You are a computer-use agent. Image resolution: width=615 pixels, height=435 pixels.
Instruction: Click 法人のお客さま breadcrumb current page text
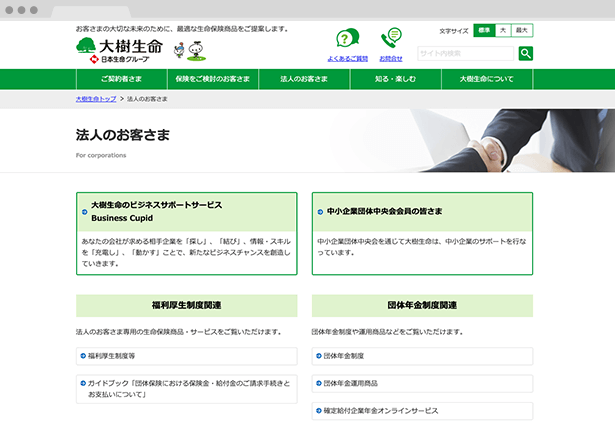click(x=147, y=99)
